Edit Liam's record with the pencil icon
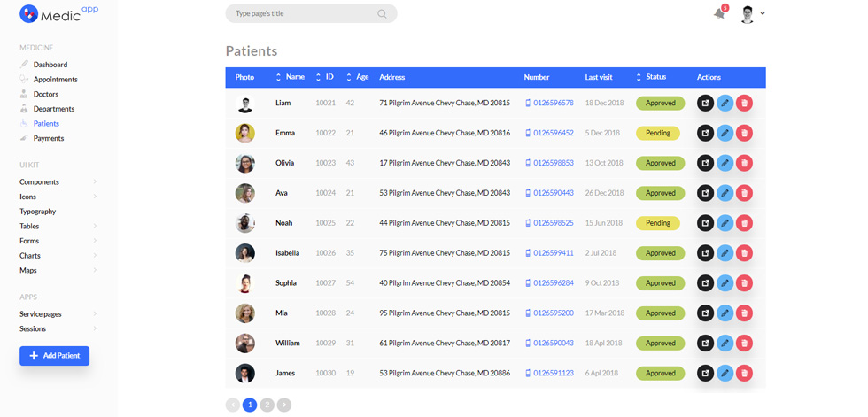The width and height of the screenshot is (868, 417). (x=725, y=103)
